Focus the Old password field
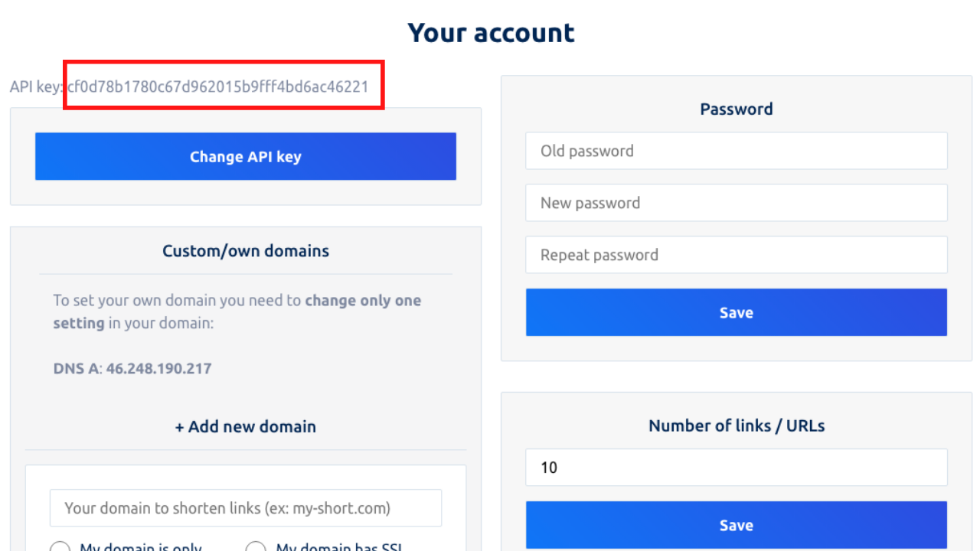 tap(736, 151)
